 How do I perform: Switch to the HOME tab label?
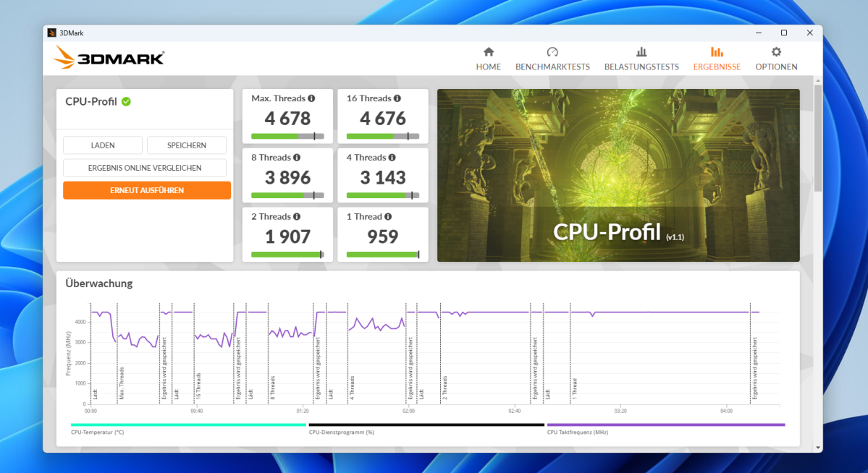(488, 67)
